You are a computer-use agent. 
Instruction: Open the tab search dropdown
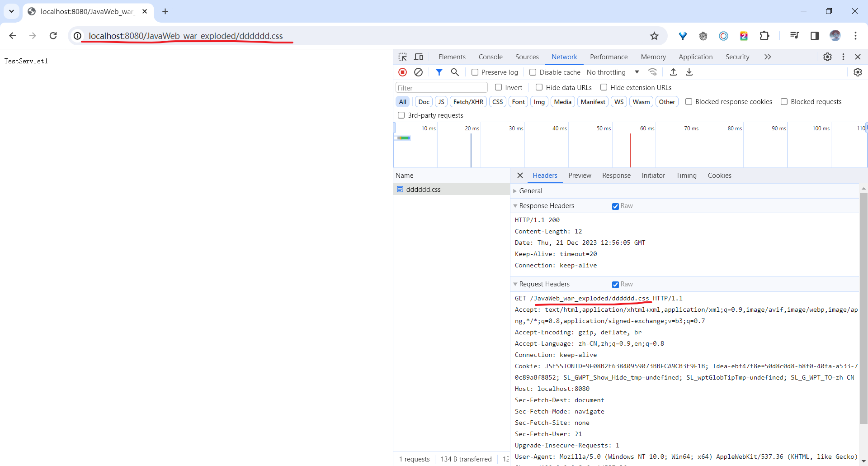tap(11, 11)
